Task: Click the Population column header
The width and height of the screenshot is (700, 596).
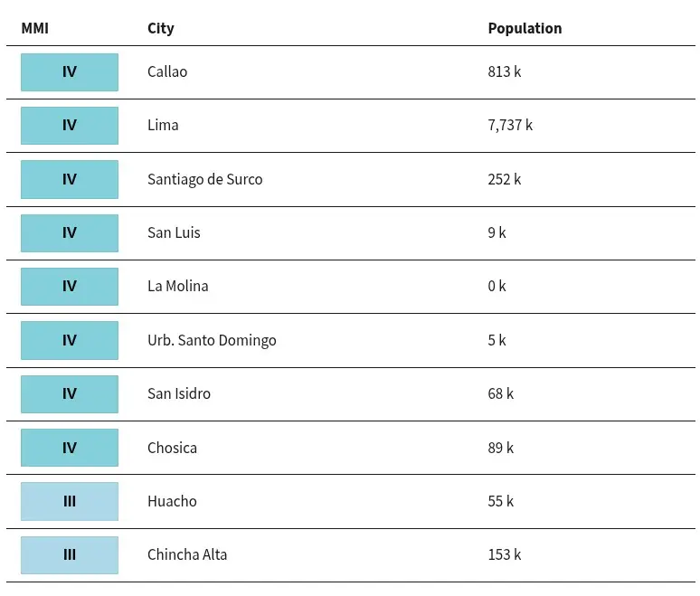Action: [525, 28]
